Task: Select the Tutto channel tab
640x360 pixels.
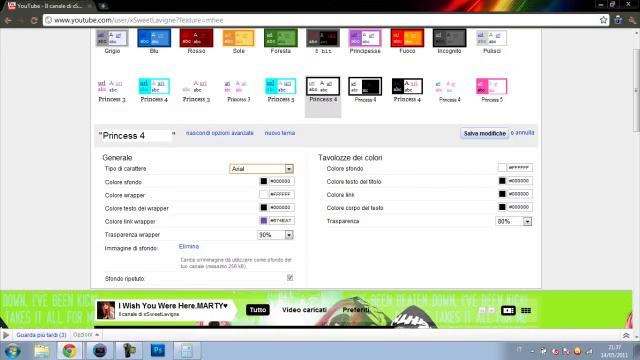Action: pos(258,310)
